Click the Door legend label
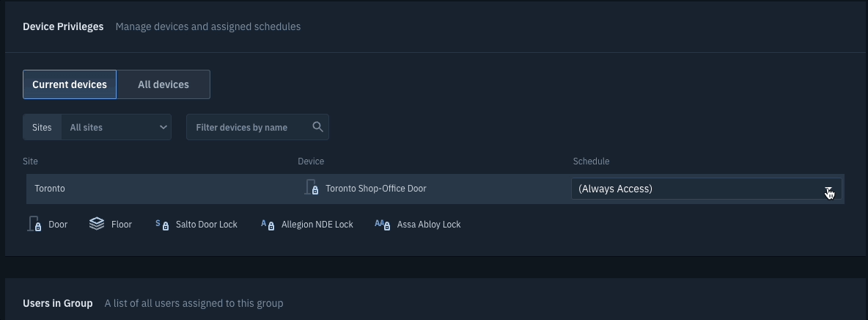 [58, 225]
